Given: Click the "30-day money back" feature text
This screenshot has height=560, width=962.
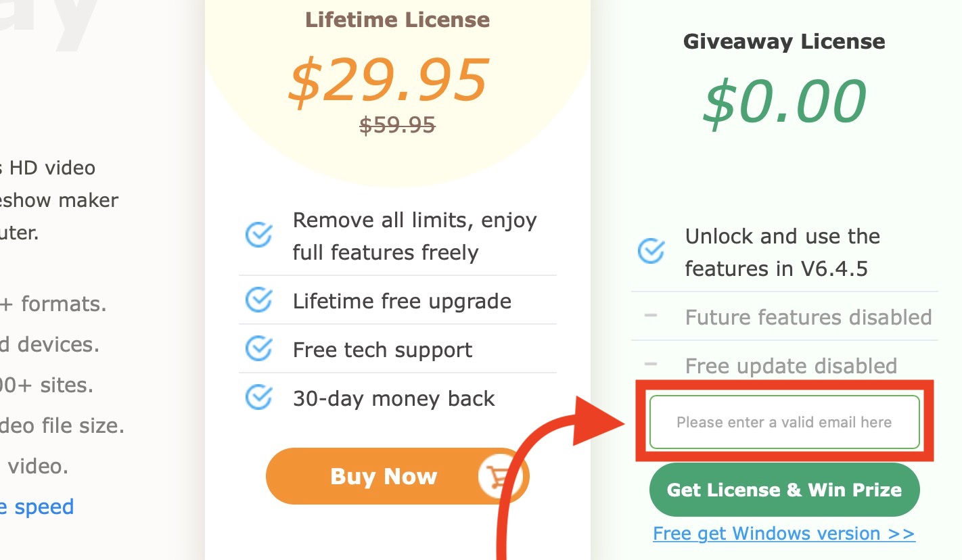Looking at the screenshot, I should click(394, 398).
